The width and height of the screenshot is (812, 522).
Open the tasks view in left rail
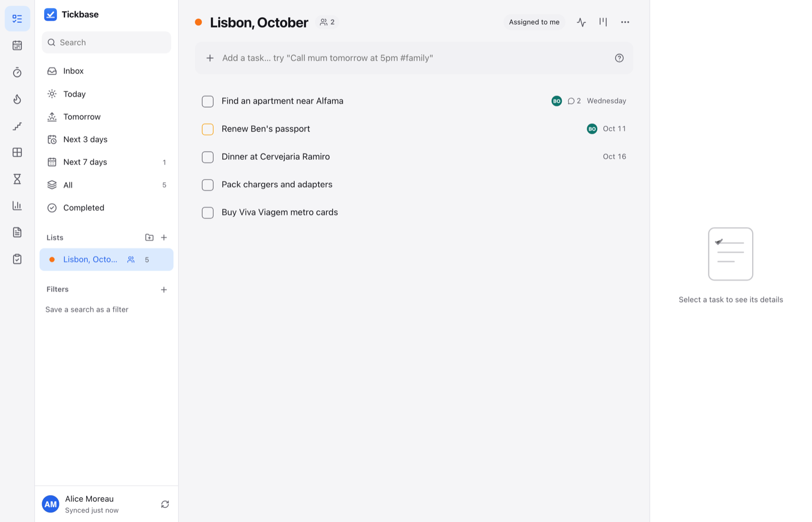tap(17, 19)
